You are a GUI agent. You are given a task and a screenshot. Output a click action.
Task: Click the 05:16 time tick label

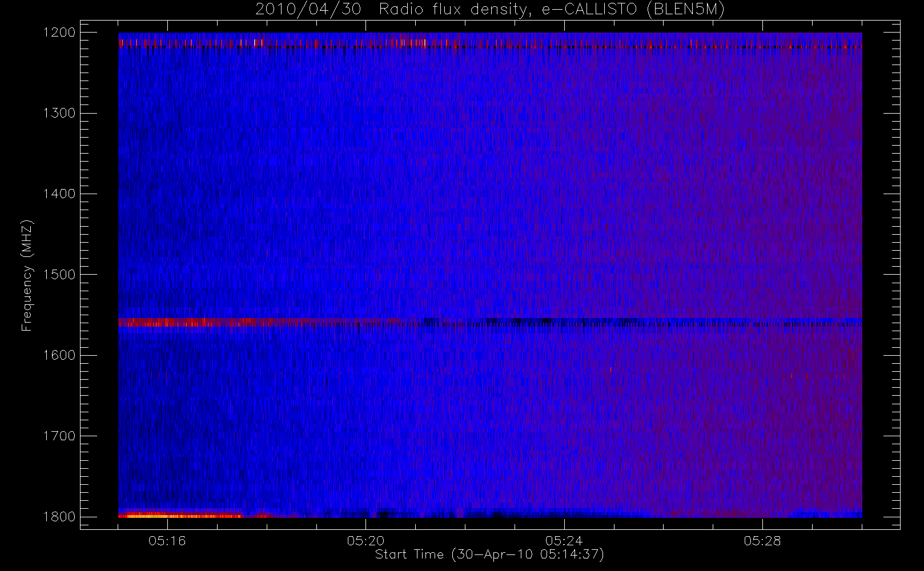(167, 541)
